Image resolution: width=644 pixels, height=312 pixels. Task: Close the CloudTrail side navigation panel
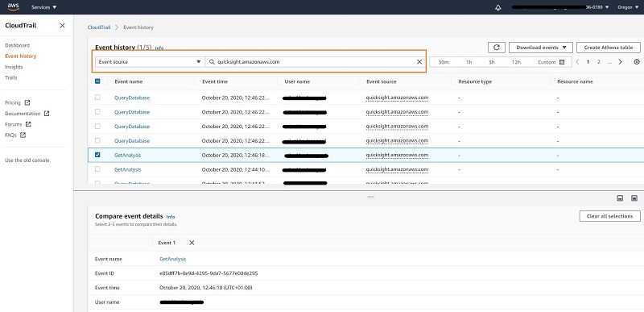click(x=63, y=26)
